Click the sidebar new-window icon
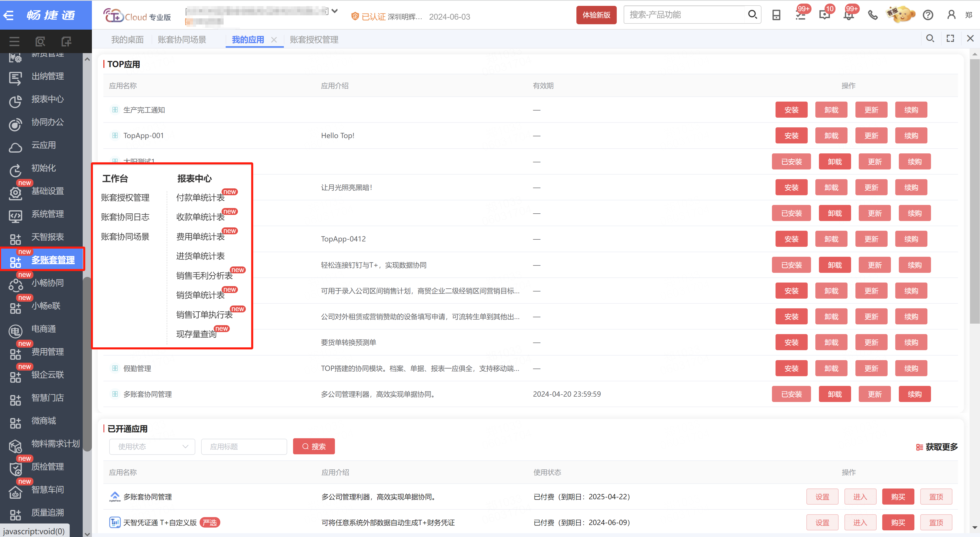The height and width of the screenshot is (537, 980). click(66, 41)
